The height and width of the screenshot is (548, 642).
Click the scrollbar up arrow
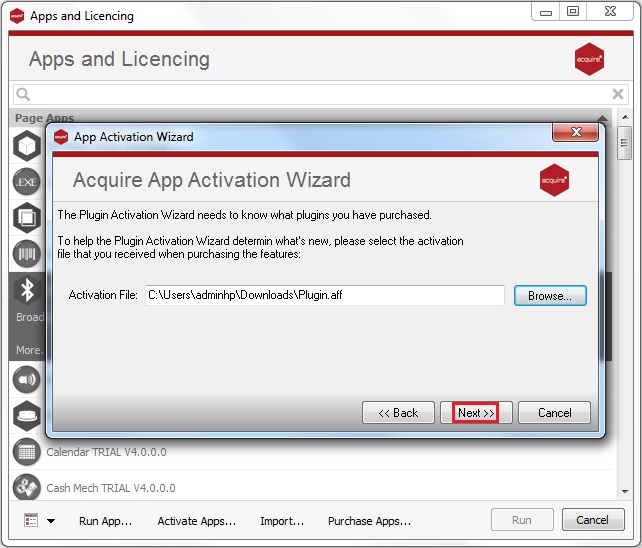click(x=625, y=117)
